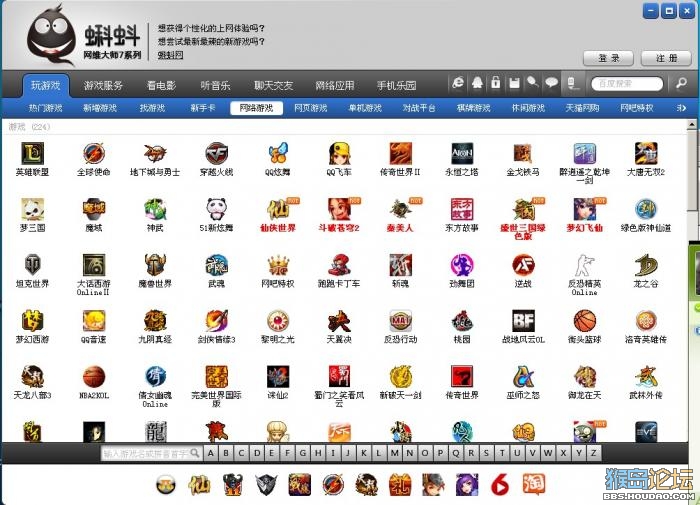Launch 逆战 game icon
Viewport: 700px width, 505px height.
click(x=523, y=265)
